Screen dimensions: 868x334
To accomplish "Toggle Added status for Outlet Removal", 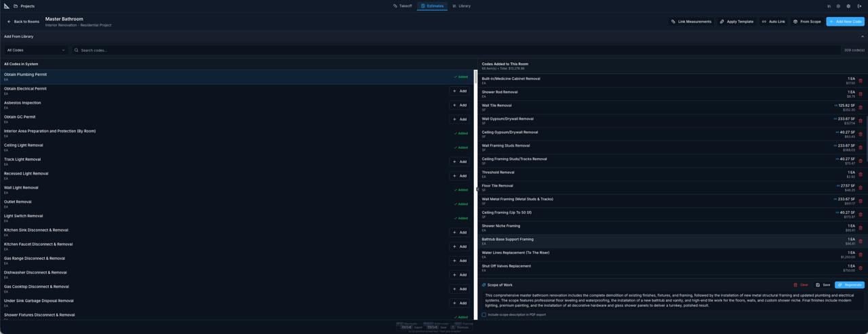I will (461, 204).
